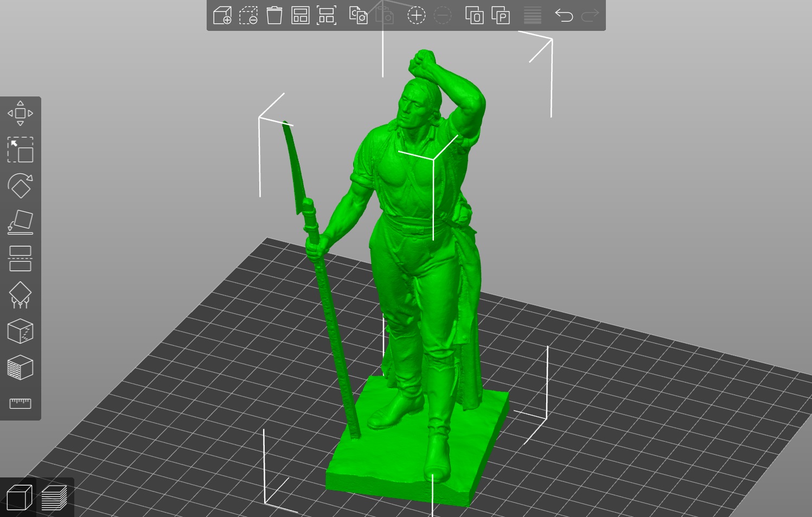Switch to the sliced layers preview view

(x=54, y=497)
